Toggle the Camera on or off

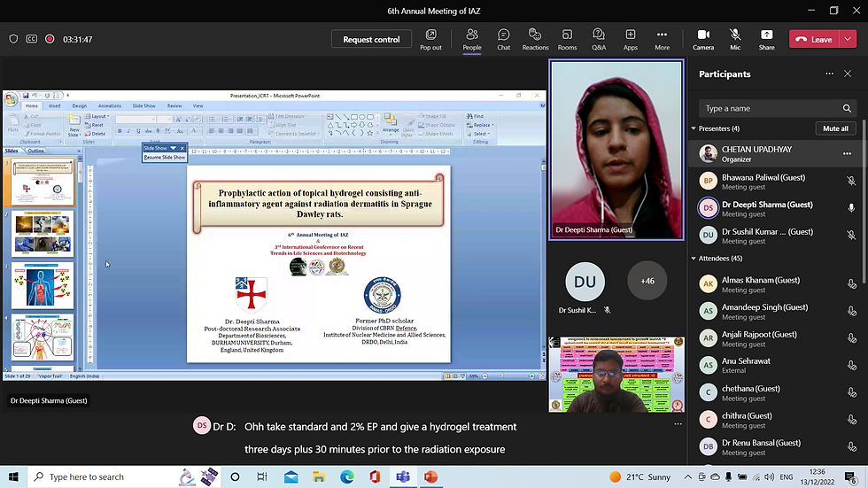coord(703,39)
